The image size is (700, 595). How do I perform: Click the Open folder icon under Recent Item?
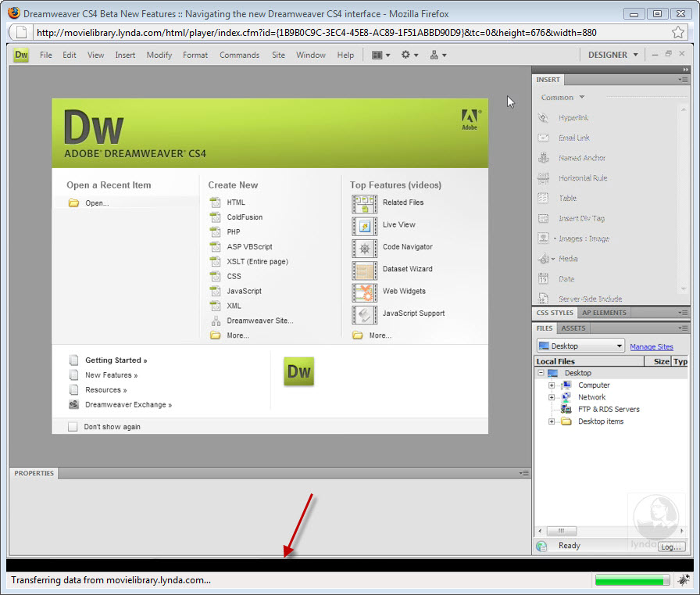pos(73,203)
